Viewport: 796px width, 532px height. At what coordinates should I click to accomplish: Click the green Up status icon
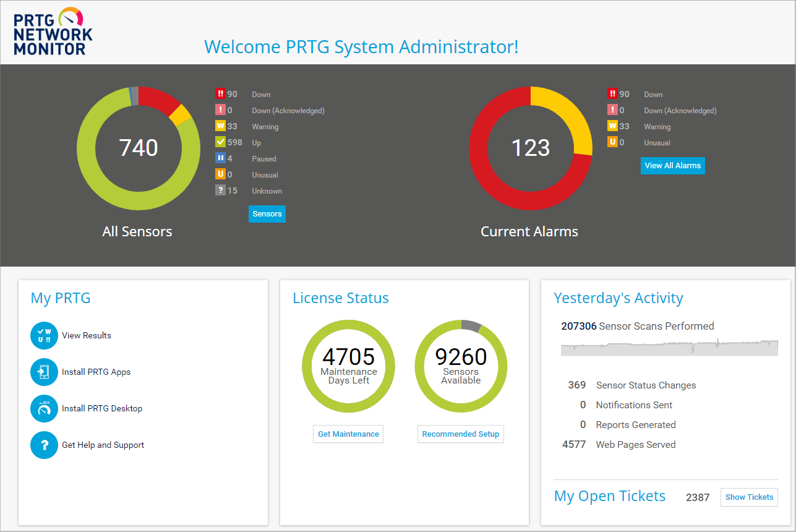pos(220,142)
